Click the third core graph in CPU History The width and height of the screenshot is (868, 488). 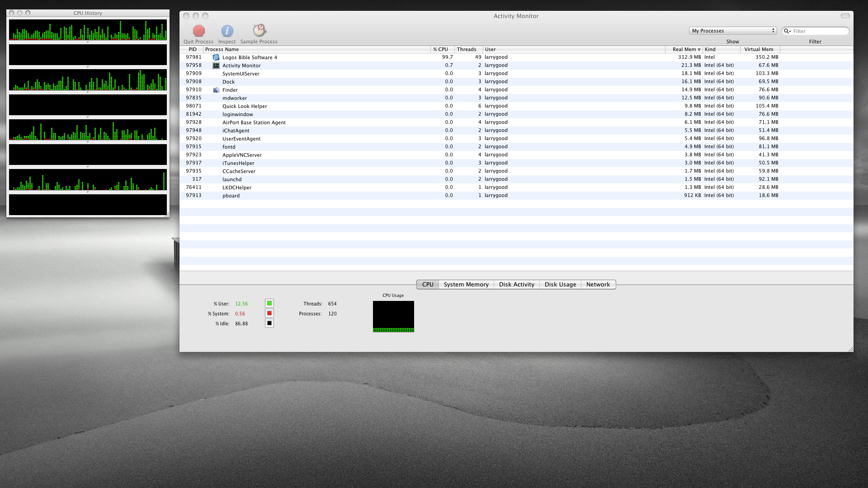pos(88,80)
